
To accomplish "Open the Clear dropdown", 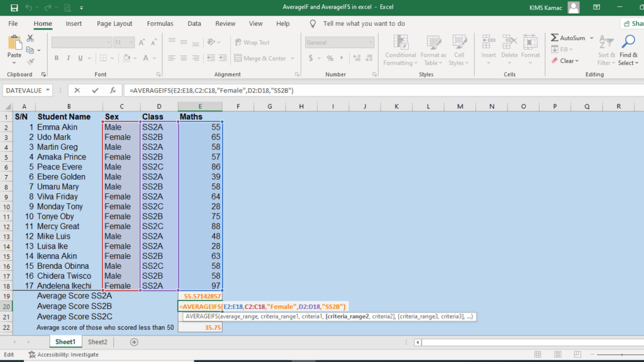I will pyautogui.click(x=565, y=61).
